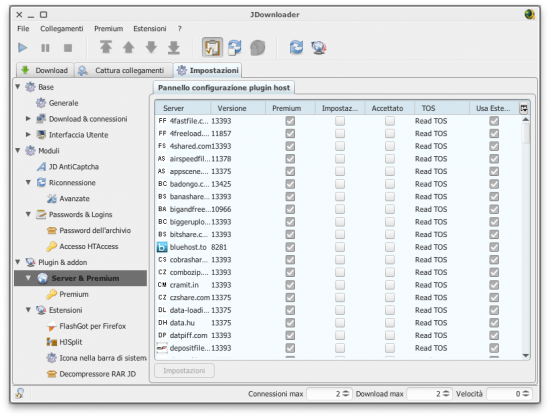This screenshot has height=417, width=550.
Task: Adjust Download max stepper arrows
Action: 446,394
